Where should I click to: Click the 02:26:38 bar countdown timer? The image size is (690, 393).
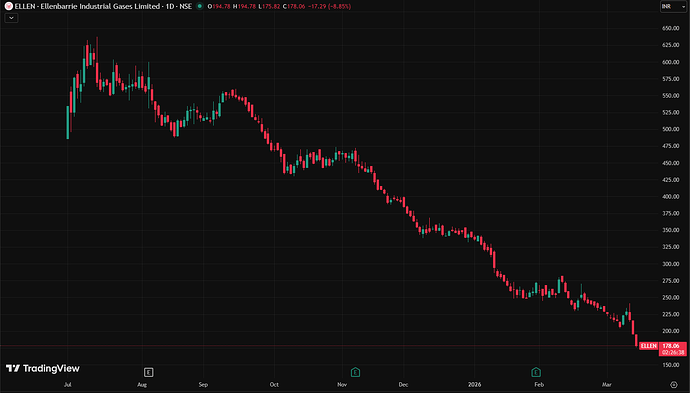672,353
